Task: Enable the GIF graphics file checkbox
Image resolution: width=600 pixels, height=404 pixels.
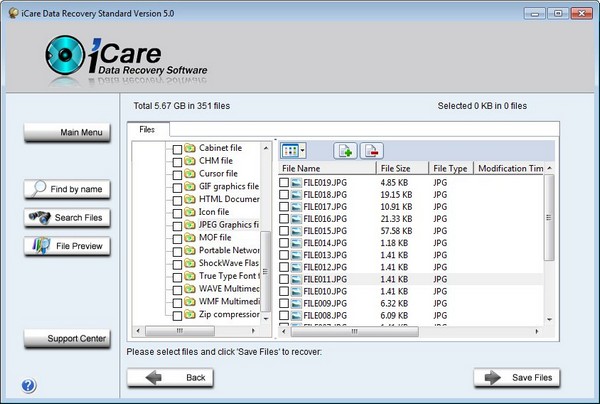Action: click(177, 186)
